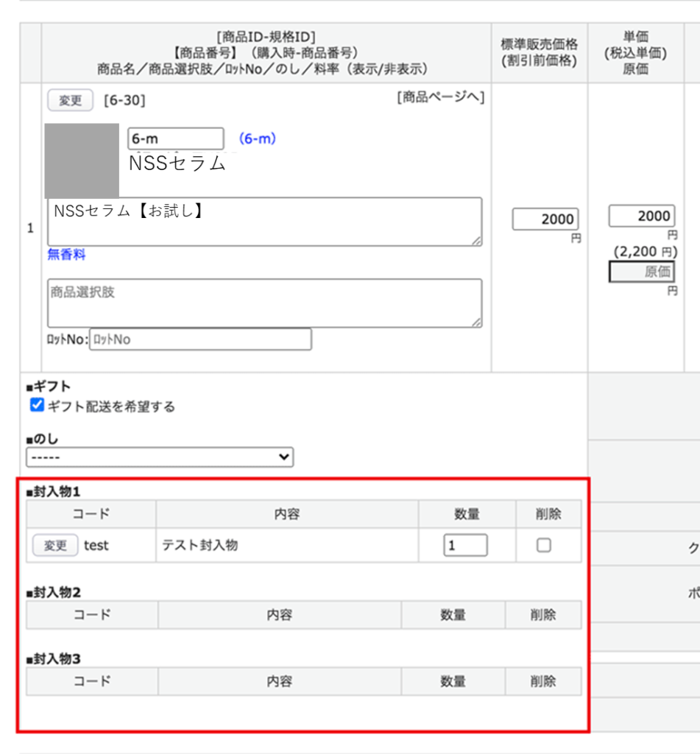Screen dimensions: 700x754
Task: Click the 封入物1 数量 input field
Action: click(x=465, y=546)
